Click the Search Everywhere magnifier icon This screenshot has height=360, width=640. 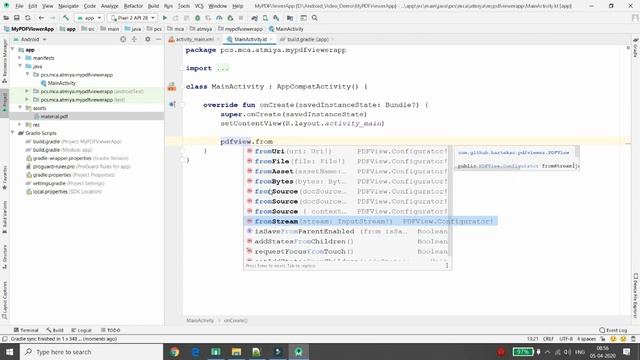pos(315,18)
